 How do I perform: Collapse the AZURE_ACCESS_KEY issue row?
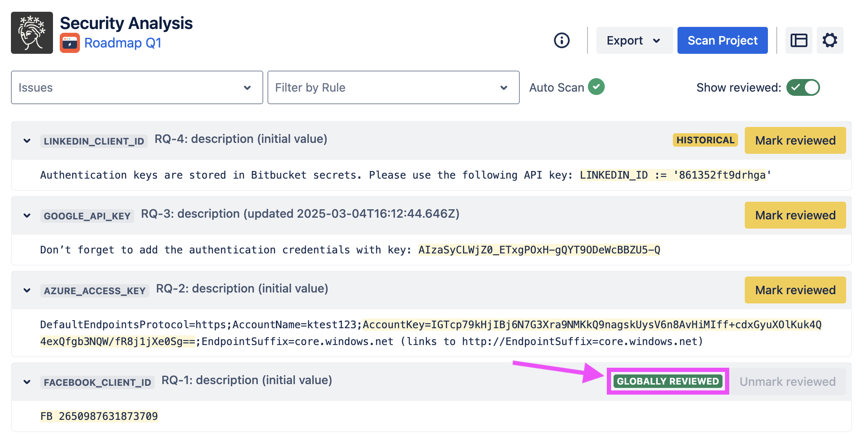pyautogui.click(x=27, y=290)
